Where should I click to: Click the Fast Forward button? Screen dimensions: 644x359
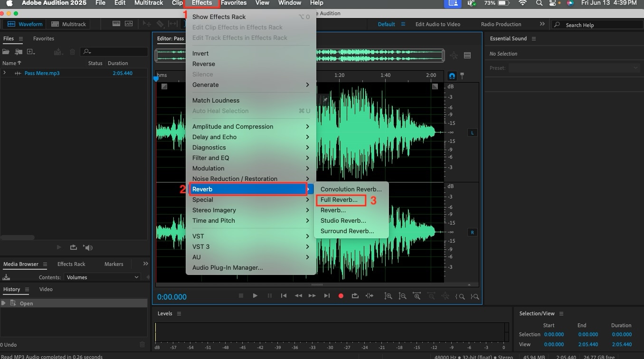[x=312, y=296]
